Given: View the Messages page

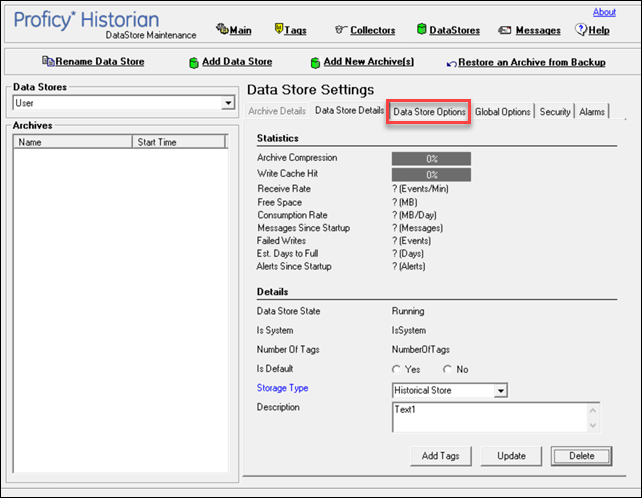Looking at the screenshot, I should point(538,30).
